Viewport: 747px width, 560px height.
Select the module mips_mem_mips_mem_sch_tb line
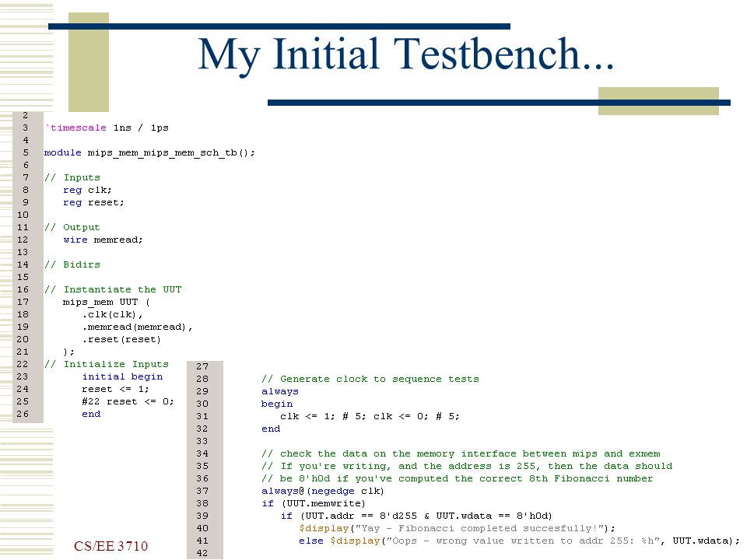(x=149, y=153)
